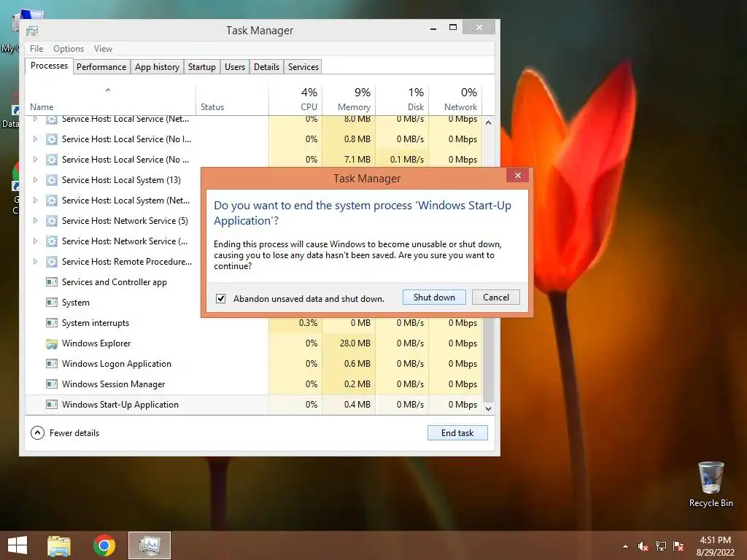Switch to Details tab
The image size is (747, 560).
pos(266,66)
